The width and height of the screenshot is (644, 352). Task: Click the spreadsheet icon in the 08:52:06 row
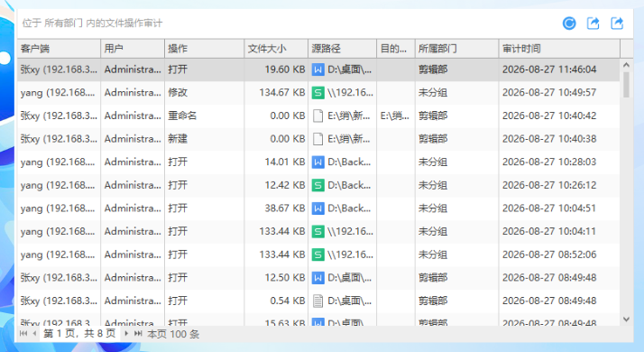pyautogui.click(x=317, y=255)
